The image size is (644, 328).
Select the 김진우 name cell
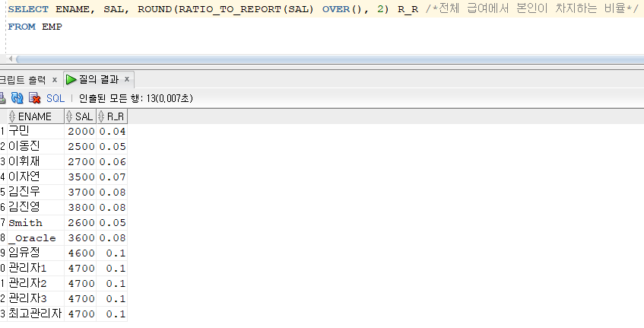coord(36,192)
